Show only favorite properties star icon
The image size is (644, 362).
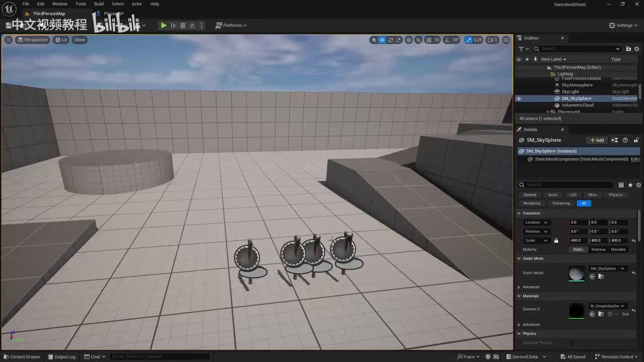[x=630, y=185]
